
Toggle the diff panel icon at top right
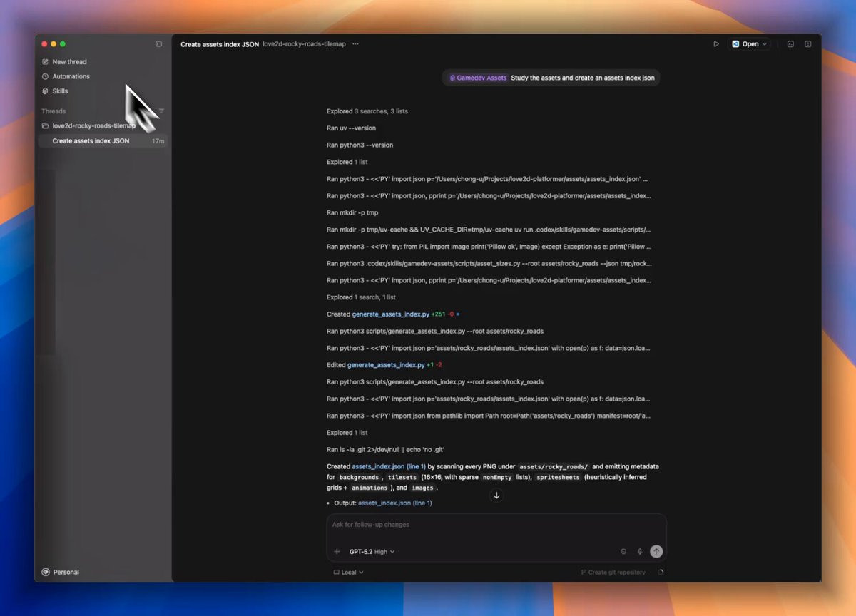[x=807, y=44]
